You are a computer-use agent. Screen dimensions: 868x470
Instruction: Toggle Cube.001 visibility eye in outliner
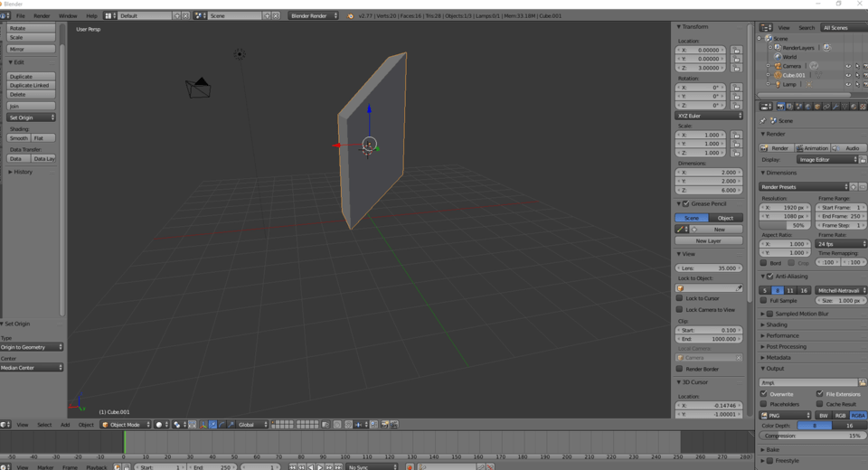pos(848,75)
